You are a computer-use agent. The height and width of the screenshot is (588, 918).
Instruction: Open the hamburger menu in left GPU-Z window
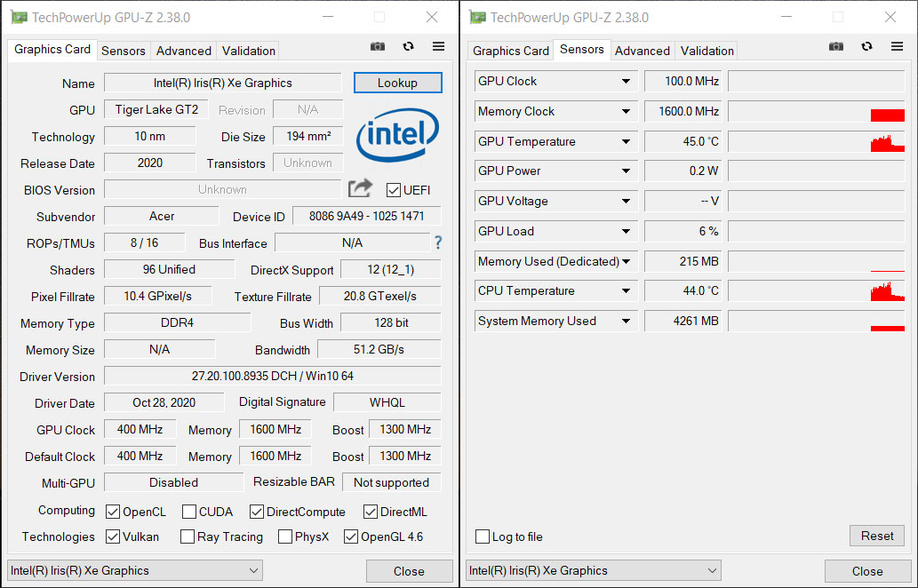tap(438, 46)
